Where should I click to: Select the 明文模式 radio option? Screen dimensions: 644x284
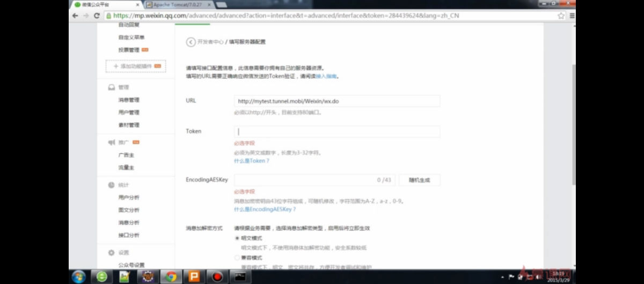[237, 238]
